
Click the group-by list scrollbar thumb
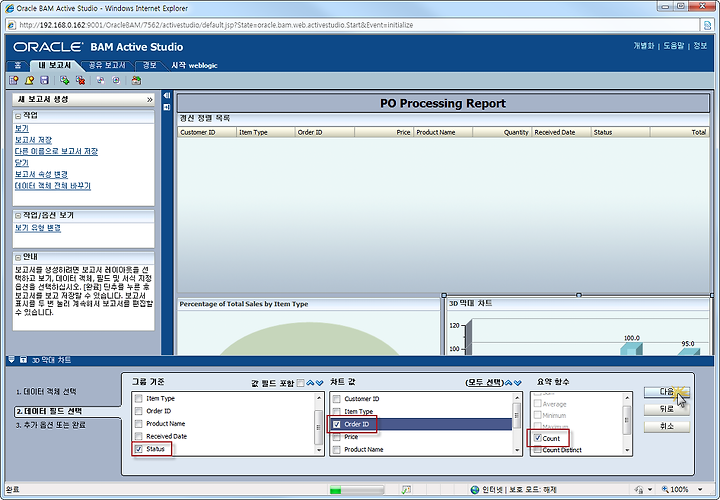(319, 427)
